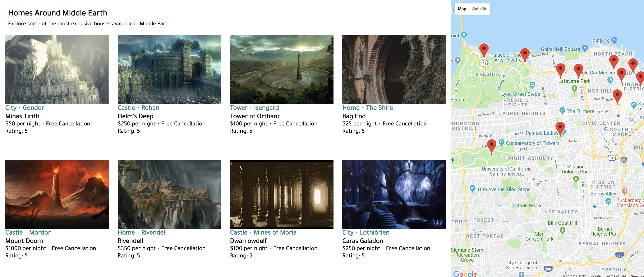Click the Ghirardelli Square marker icon
The width and height of the screenshot is (644, 277).
[585, 48]
